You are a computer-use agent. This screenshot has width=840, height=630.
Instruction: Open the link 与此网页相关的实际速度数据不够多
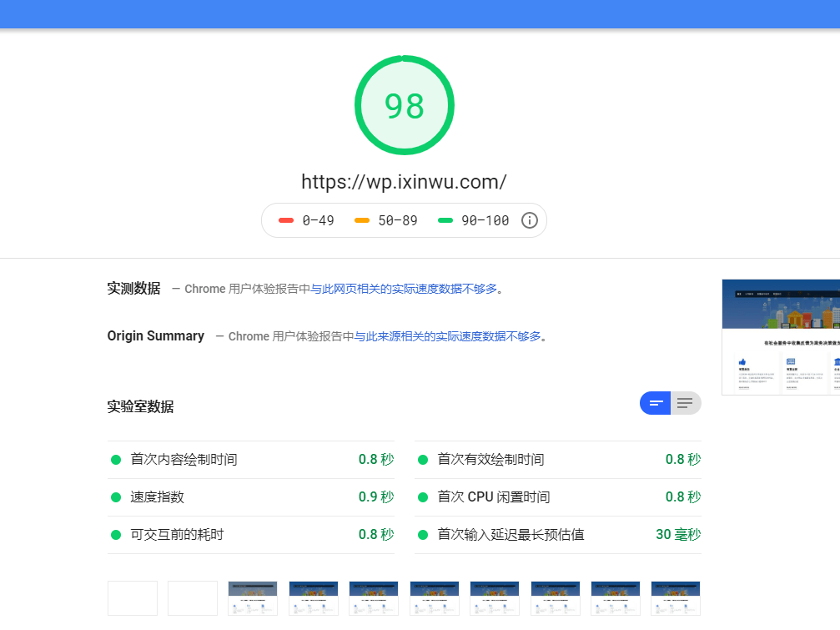point(404,289)
